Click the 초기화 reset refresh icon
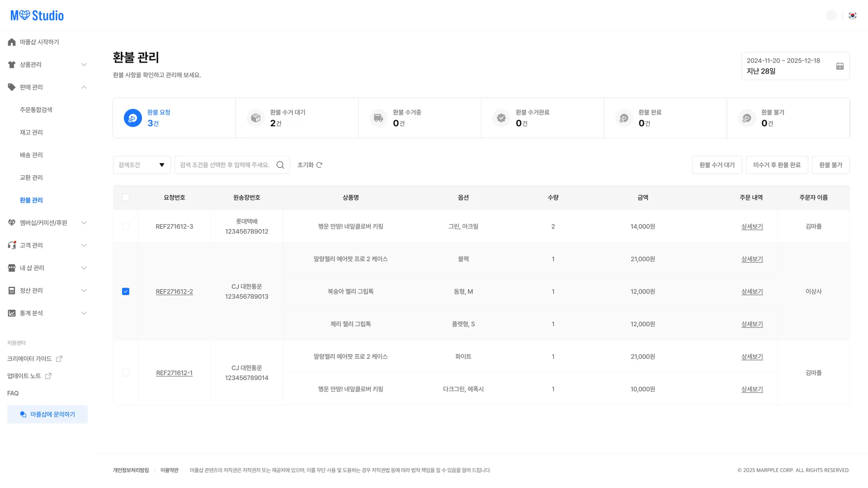Image resolution: width=868 pixels, height=488 pixels. coord(320,165)
